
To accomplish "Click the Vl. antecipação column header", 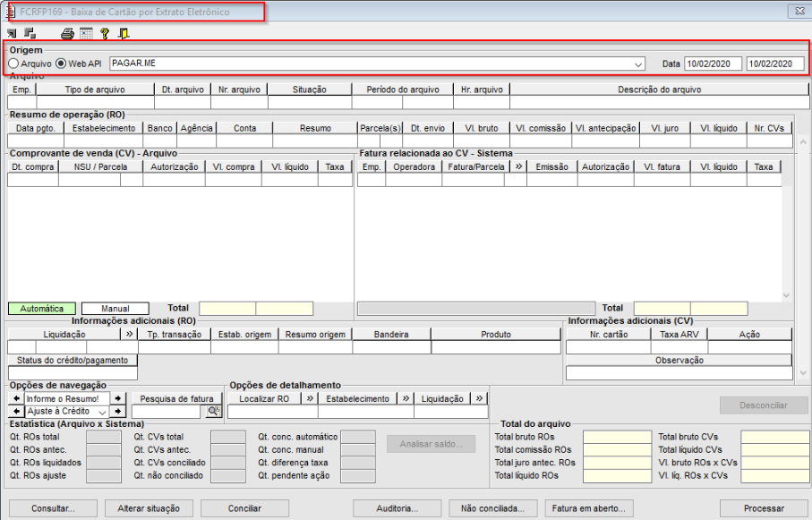I will (x=605, y=128).
